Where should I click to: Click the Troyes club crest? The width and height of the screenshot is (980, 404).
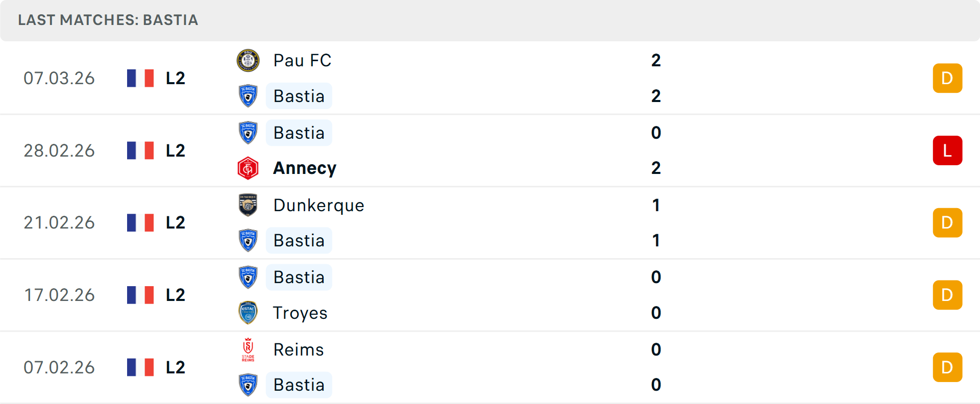(248, 313)
